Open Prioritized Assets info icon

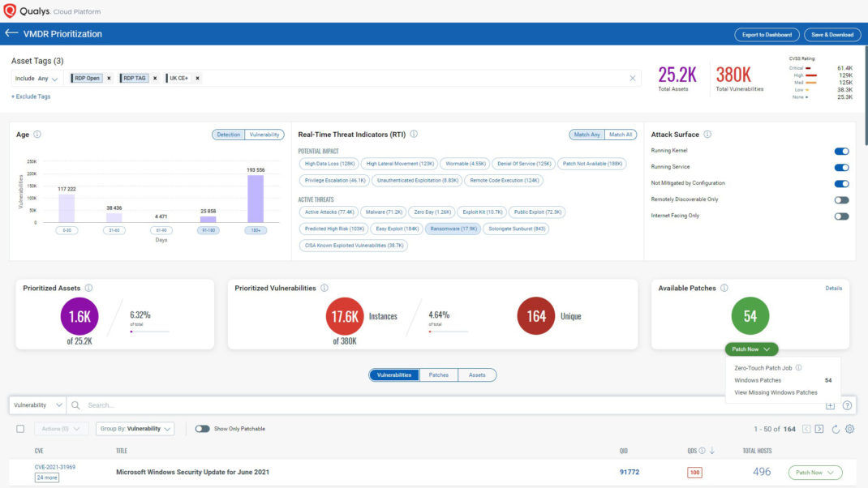click(88, 288)
